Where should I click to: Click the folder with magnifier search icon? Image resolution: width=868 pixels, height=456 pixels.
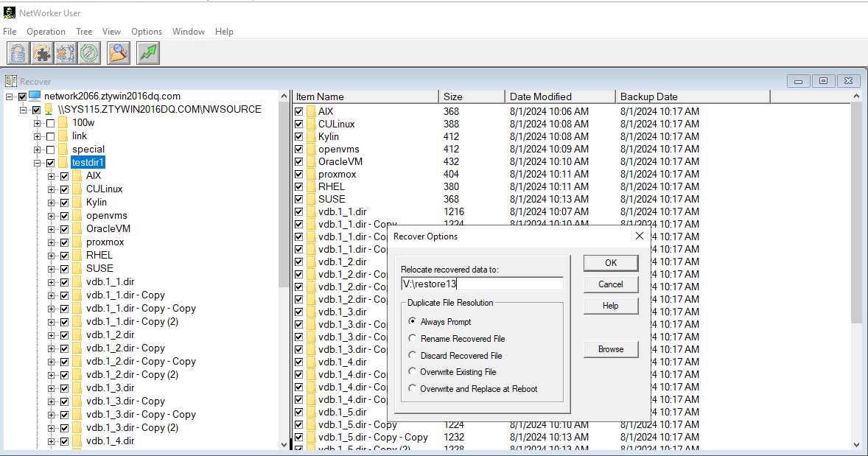[119, 53]
